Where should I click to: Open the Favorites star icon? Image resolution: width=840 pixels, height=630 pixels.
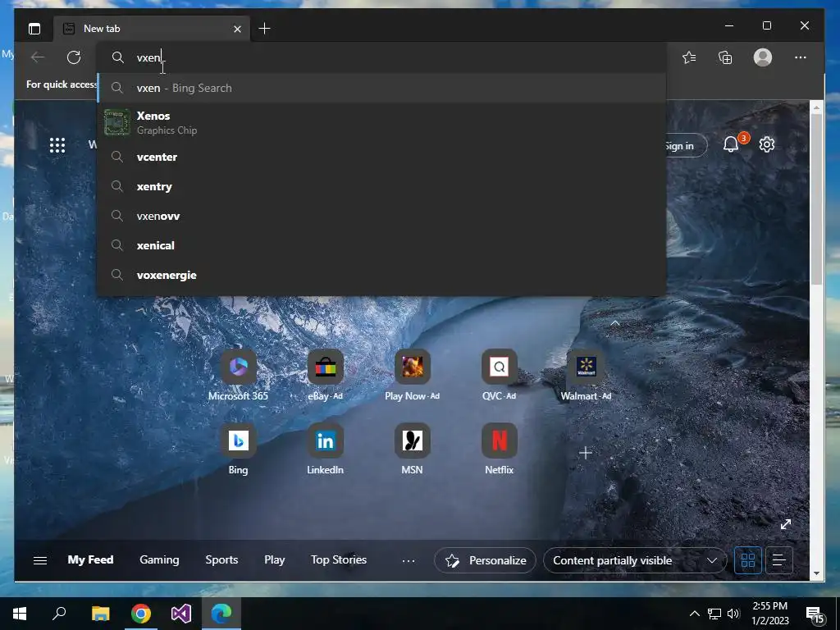point(689,57)
